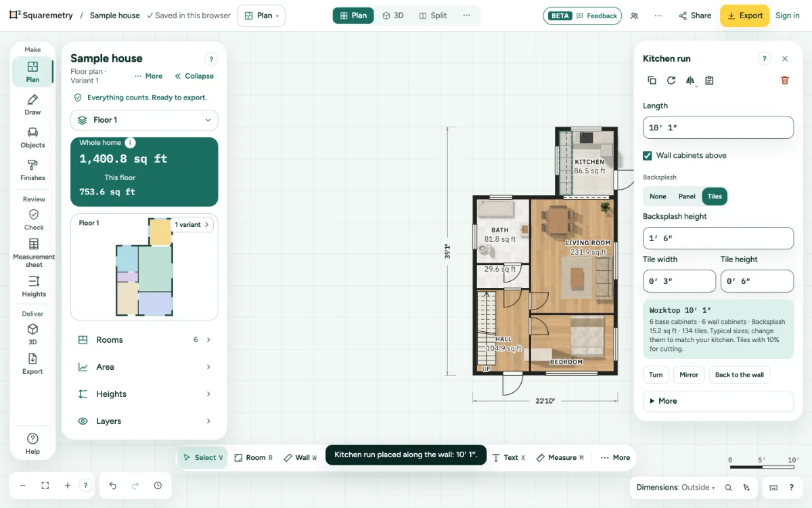Set backsplash to Panel
Screen dimensions: 812x508
tap(687, 196)
